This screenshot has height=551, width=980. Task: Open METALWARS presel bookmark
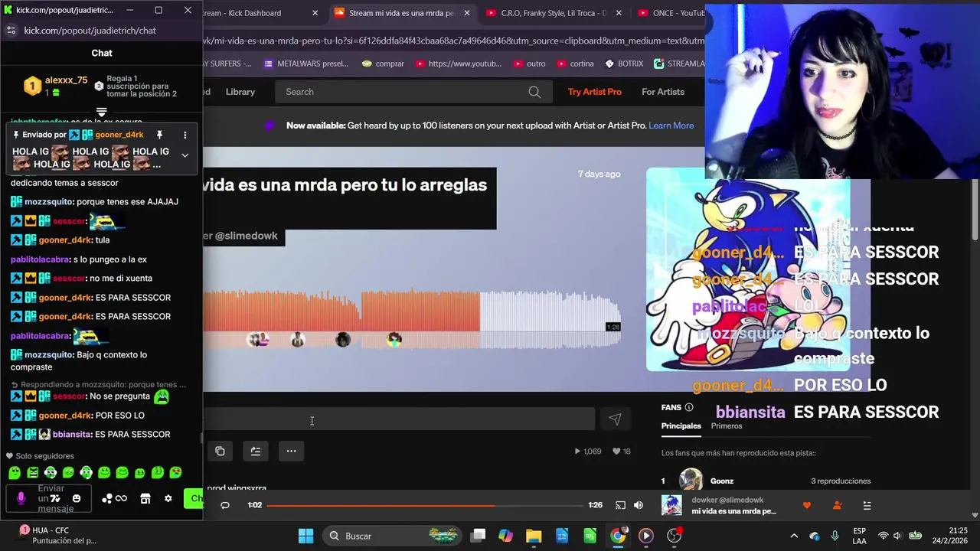click(305, 64)
